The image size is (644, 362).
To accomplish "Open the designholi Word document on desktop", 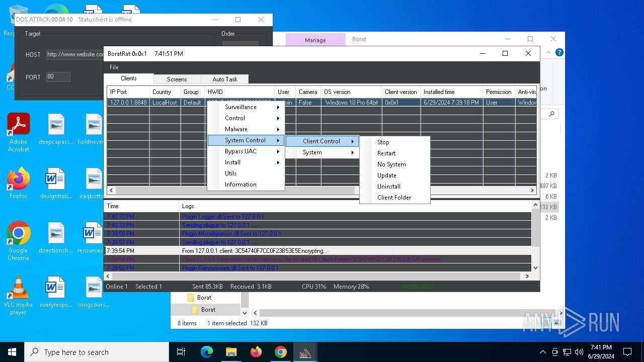I will [56, 183].
